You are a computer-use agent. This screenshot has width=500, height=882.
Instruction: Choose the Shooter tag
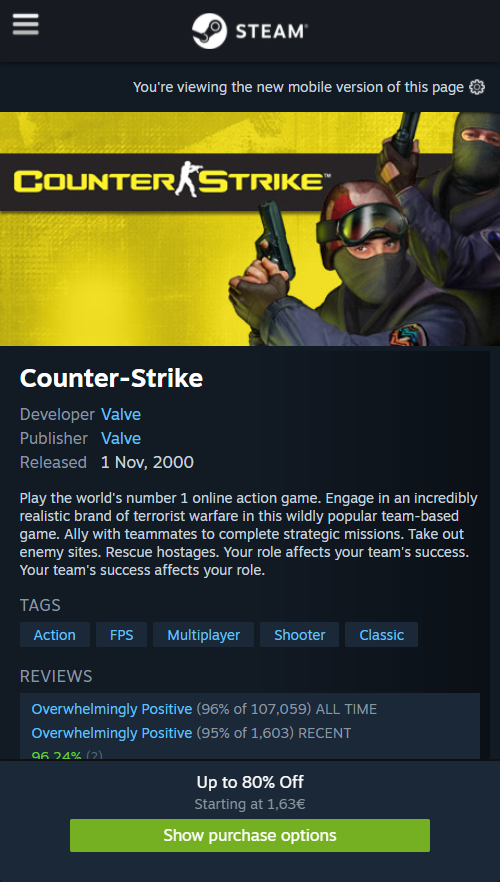pyautogui.click(x=299, y=634)
